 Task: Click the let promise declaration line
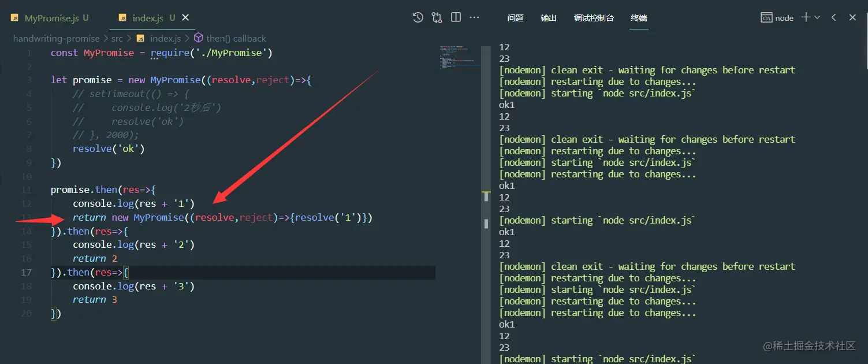point(181,80)
